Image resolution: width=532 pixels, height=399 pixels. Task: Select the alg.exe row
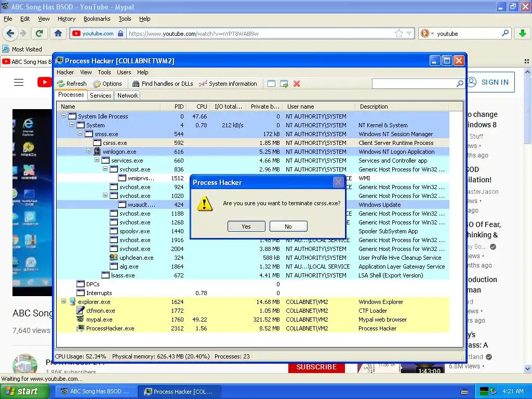pos(253,267)
